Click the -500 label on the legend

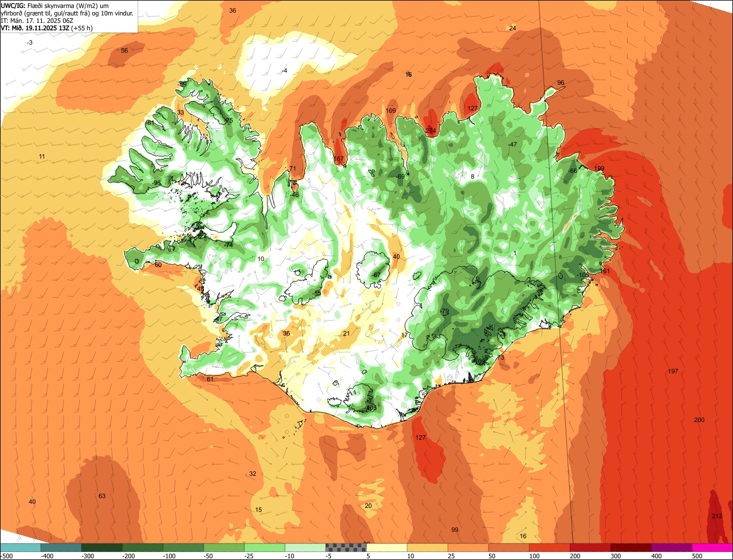7,555
